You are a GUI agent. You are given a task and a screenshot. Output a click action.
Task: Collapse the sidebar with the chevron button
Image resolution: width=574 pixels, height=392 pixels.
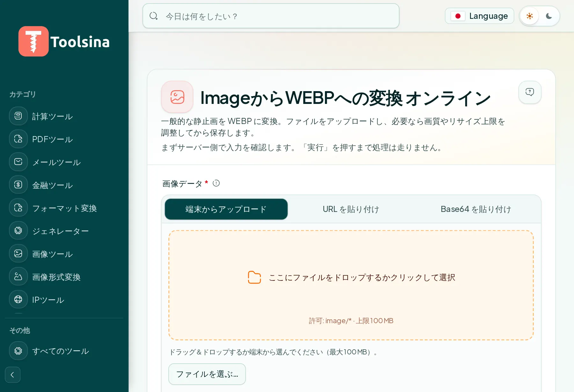[x=13, y=375]
